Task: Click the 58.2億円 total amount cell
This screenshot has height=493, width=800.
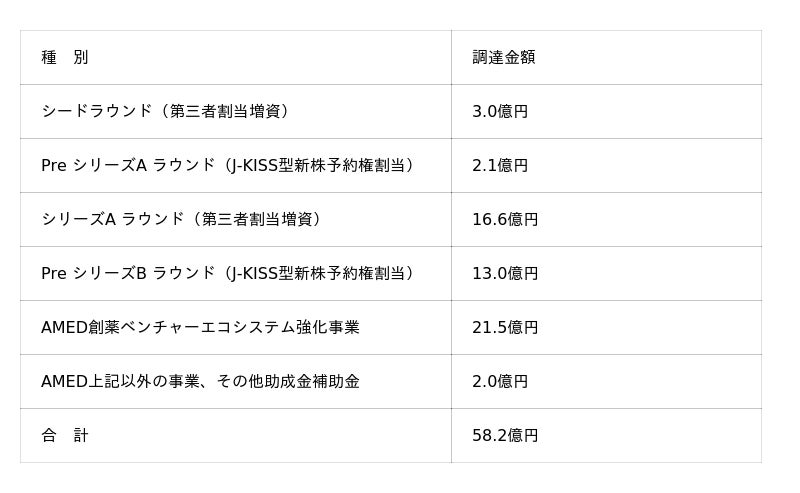Action: tap(505, 436)
